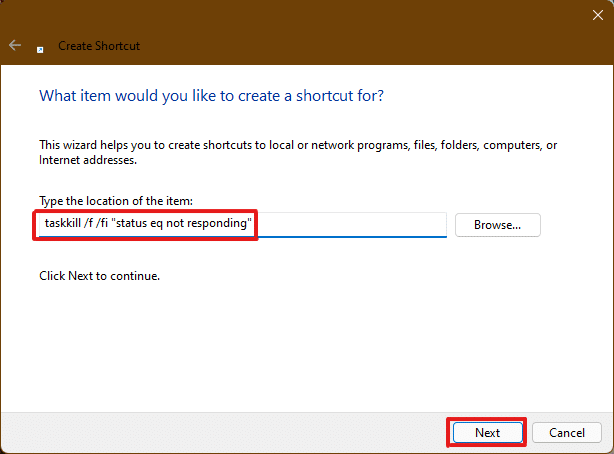Click the blank white area below the instructions
The image size is (614, 454).
pyautogui.click(x=305, y=345)
